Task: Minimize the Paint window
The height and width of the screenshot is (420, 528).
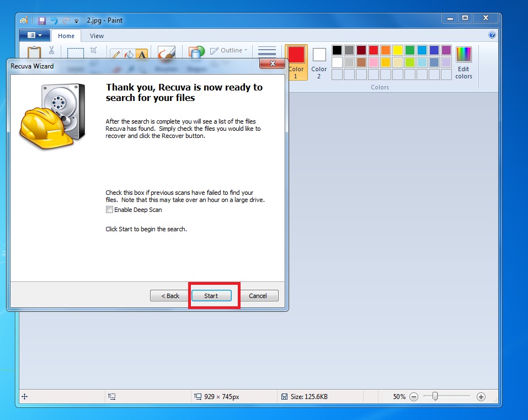Action: tap(450, 18)
